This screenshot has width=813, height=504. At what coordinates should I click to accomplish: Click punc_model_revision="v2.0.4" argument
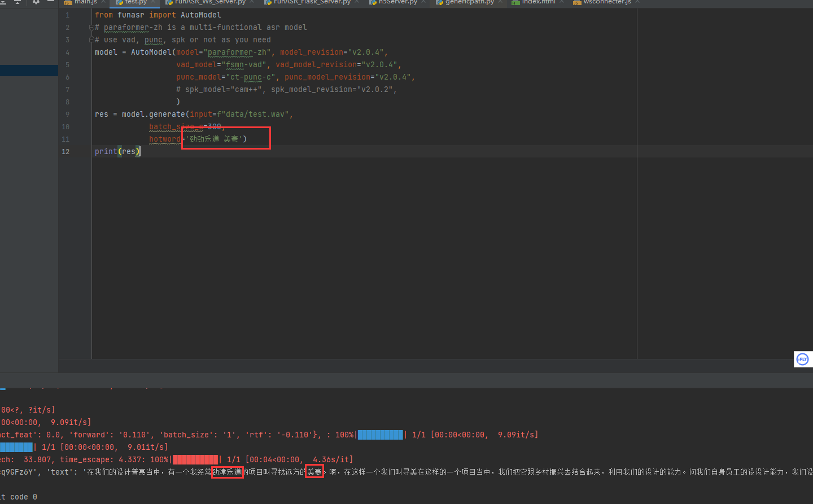coord(348,77)
